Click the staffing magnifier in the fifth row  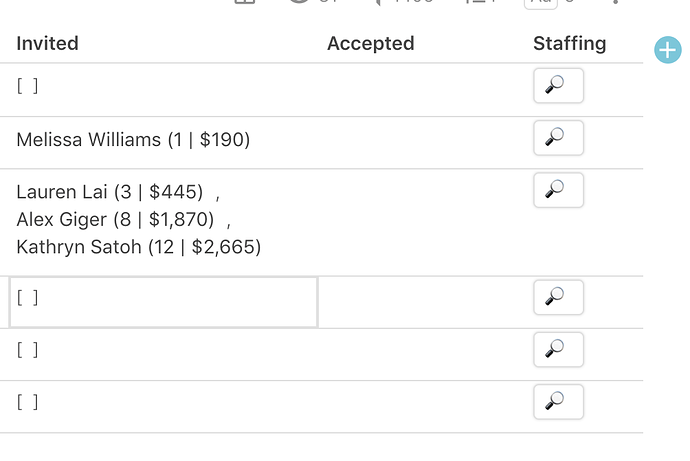pos(558,349)
